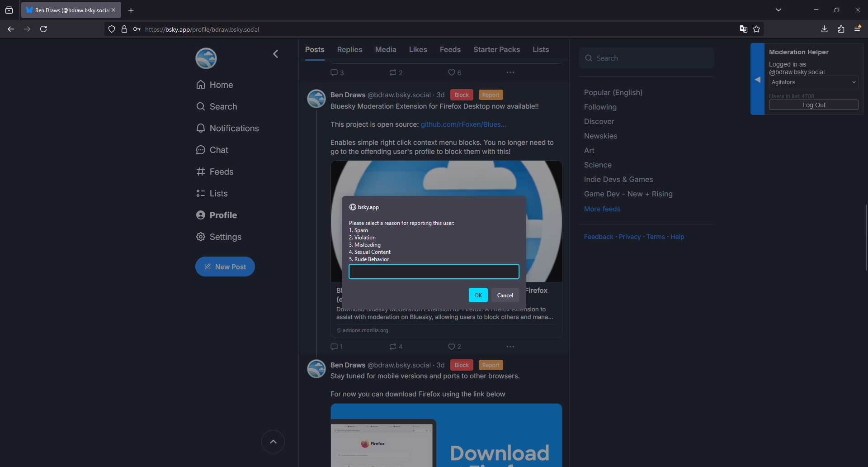
Task: Like the post with 2 likes
Action: click(x=454, y=347)
